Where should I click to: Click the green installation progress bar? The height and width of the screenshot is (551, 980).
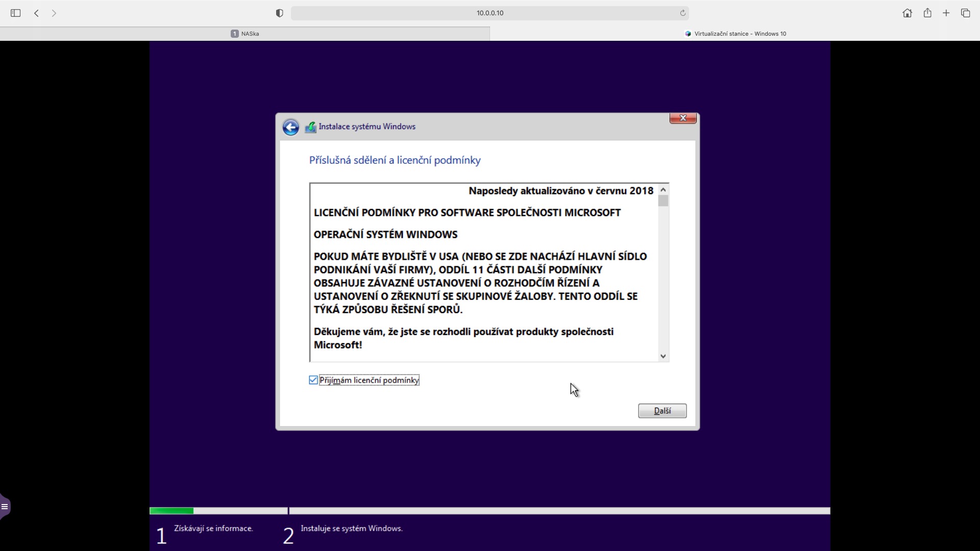171,511
